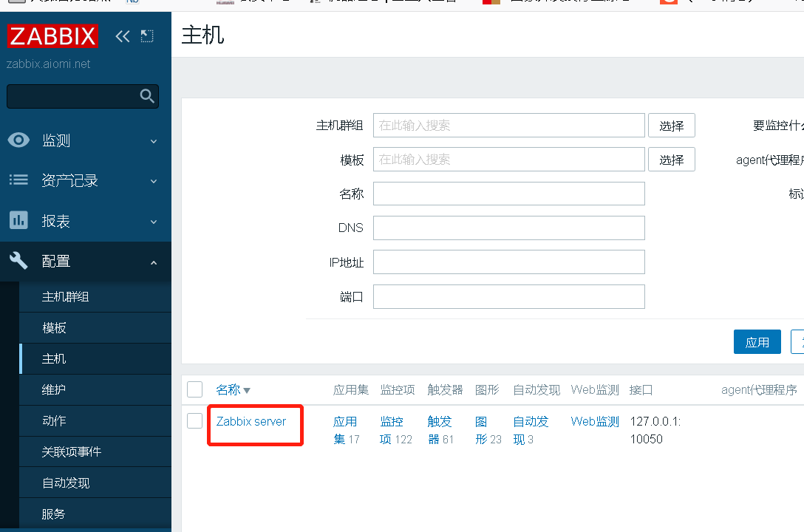Click interface address 127.0.0.1: 10050

(655, 430)
